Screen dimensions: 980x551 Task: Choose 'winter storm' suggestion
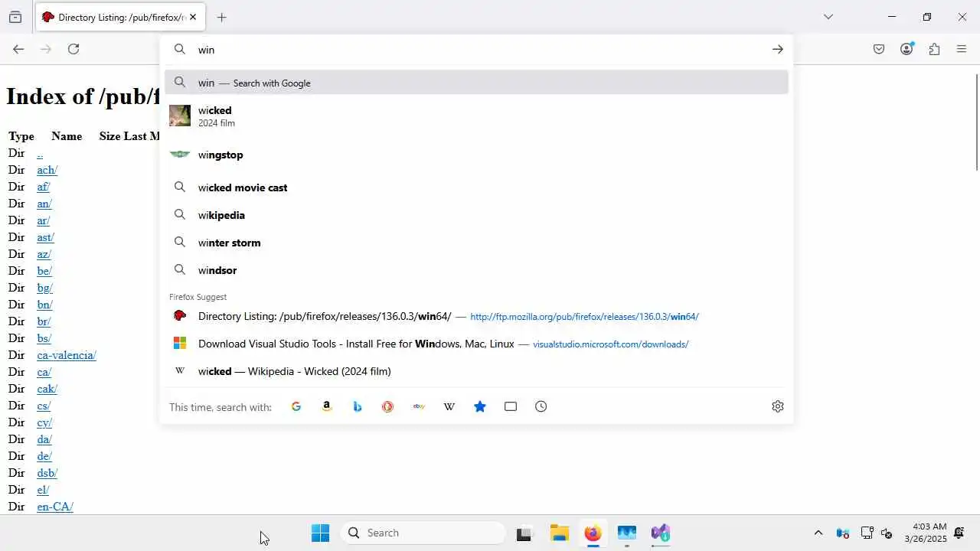tap(476, 243)
